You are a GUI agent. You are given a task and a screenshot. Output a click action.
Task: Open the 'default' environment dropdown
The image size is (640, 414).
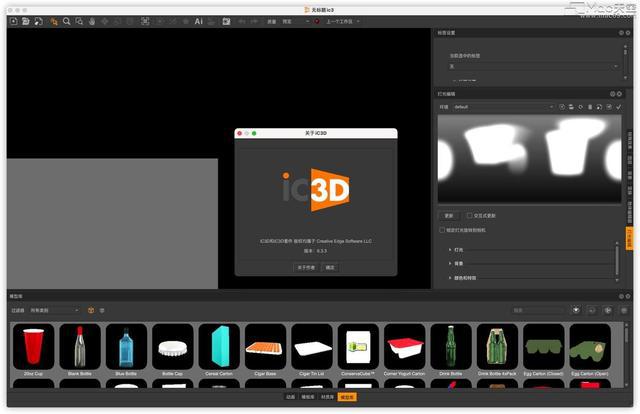click(x=503, y=107)
